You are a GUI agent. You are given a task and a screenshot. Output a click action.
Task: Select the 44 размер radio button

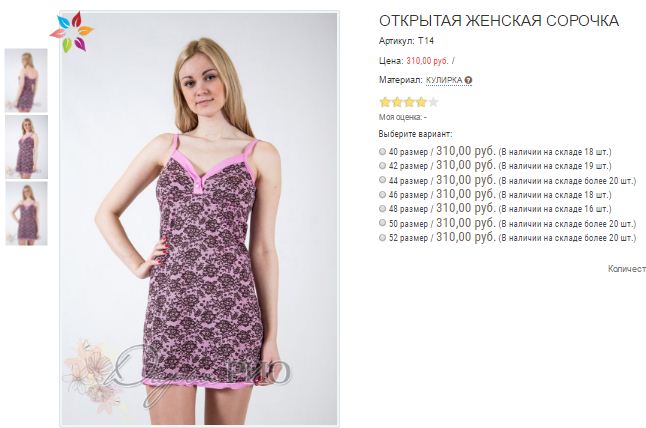383,181
